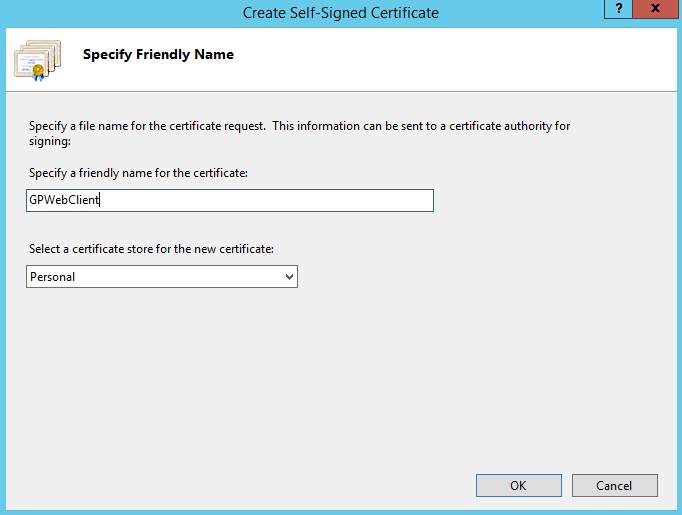Click the 'Create Self-Signed Certificate' title bar
This screenshot has width=682, height=515.
click(340, 12)
